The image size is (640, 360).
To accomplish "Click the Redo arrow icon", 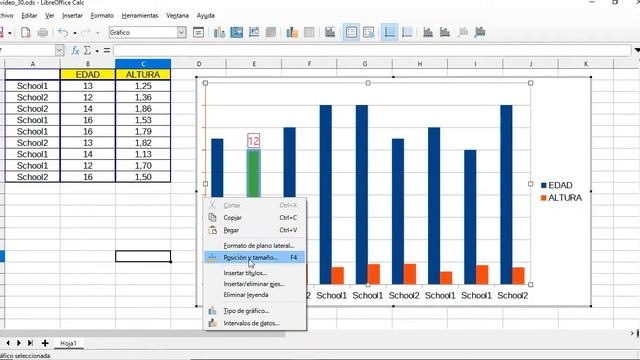I will (x=86, y=32).
